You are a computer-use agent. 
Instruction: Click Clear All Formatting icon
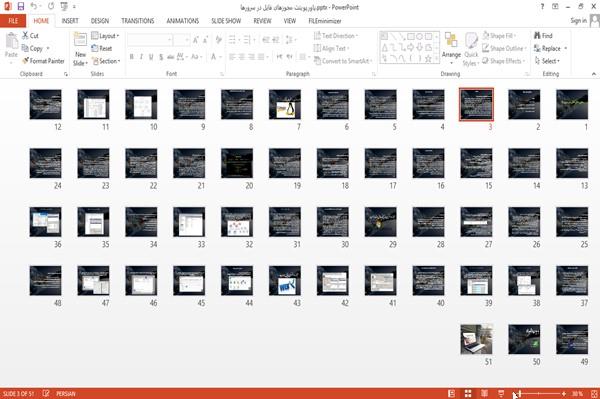218,40
